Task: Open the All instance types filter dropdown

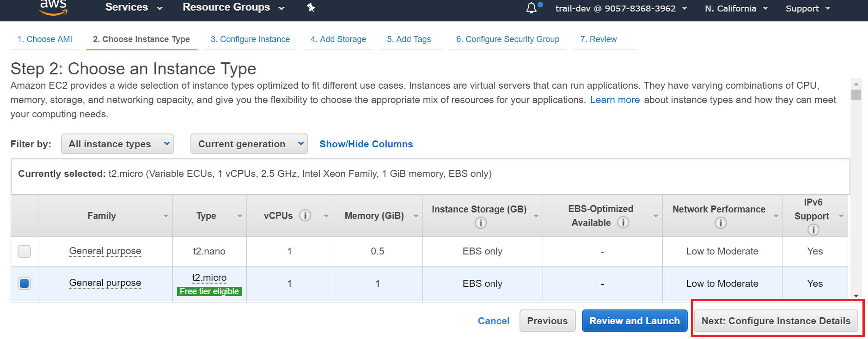Action: pyautogui.click(x=117, y=144)
